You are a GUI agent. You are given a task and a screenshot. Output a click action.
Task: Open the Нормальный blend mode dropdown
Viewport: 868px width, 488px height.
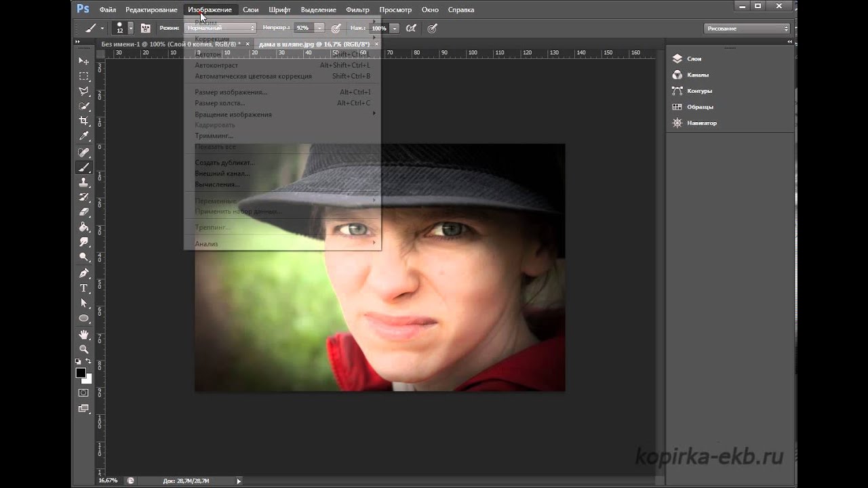pyautogui.click(x=220, y=28)
